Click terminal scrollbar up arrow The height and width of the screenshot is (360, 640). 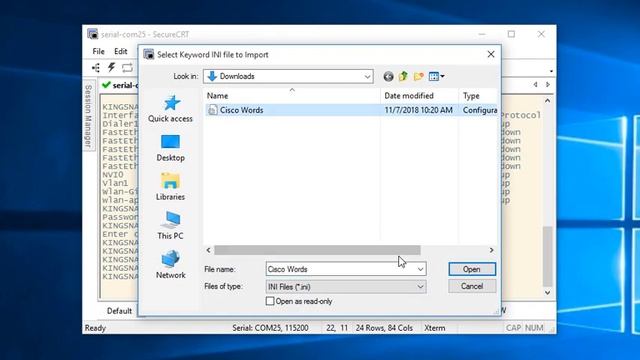(548, 100)
